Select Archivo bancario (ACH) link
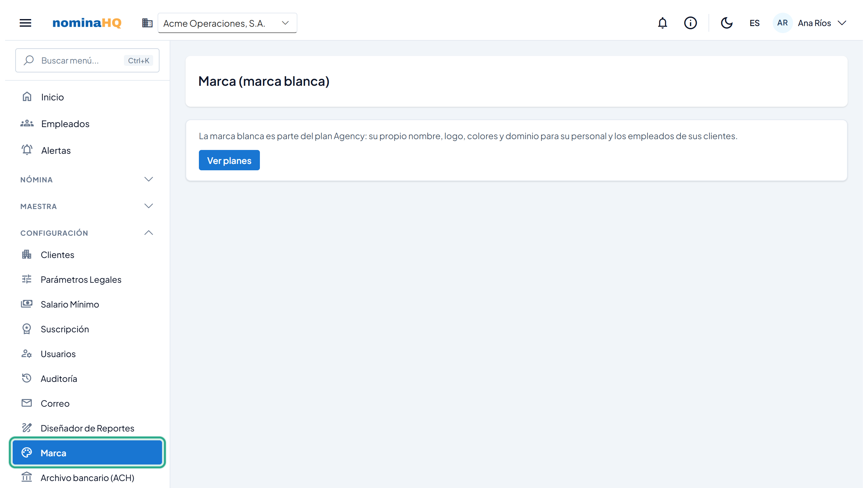 pyautogui.click(x=87, y=478)
